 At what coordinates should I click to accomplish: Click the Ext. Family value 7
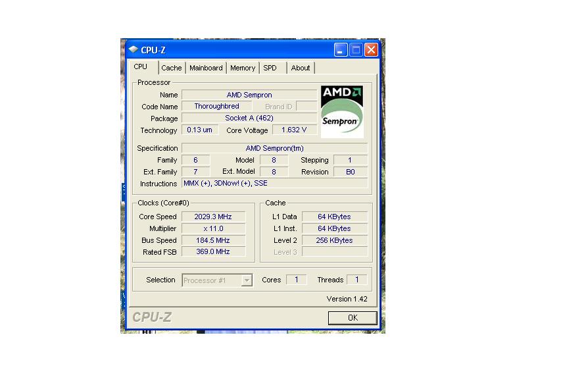point(195,172)
